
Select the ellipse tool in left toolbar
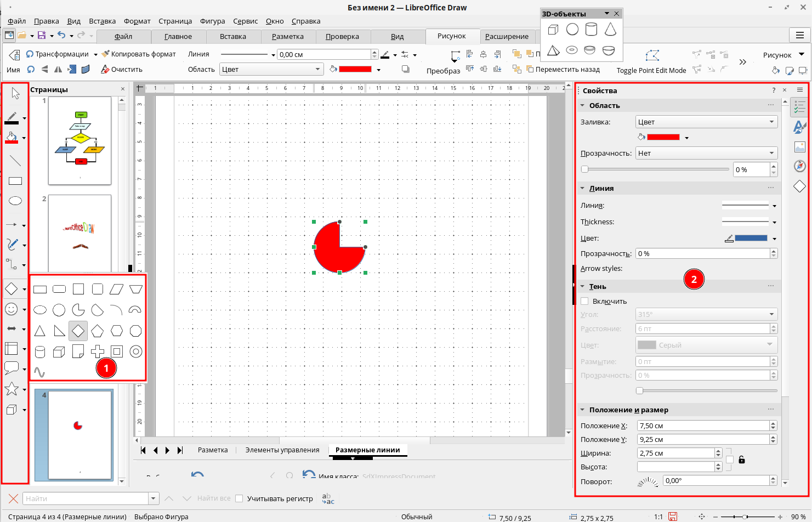[15, 201]
